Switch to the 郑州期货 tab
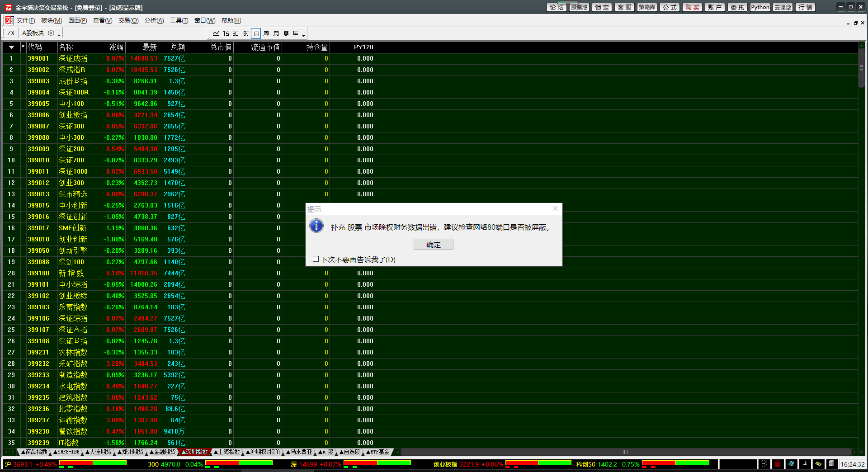This screenshot has width=868, height=472. pyautogui.click(x=131, y=452)
